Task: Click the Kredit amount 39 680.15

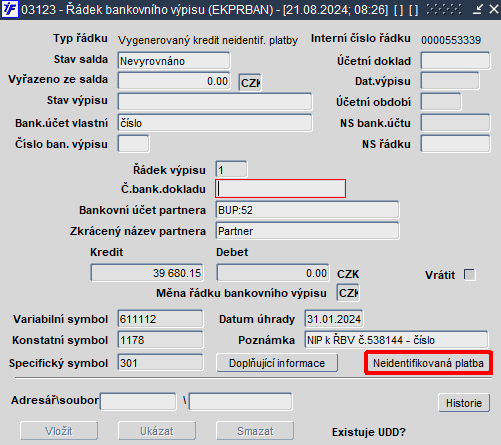Action: 147,273
